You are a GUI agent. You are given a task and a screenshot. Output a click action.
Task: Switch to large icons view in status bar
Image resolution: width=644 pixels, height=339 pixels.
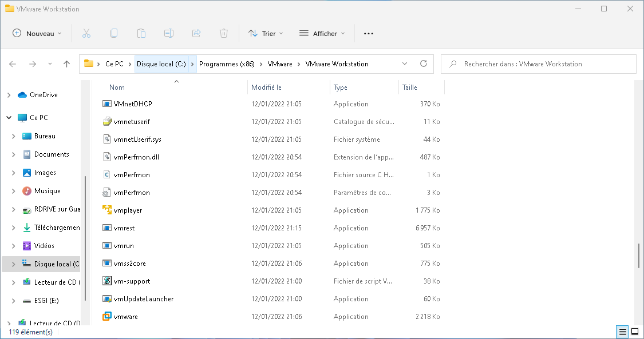pos(635,332)
